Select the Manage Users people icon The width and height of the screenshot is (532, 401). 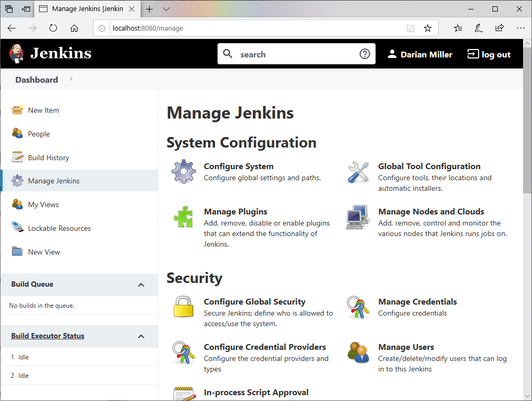pyautogui.click(x=358, y=352)
